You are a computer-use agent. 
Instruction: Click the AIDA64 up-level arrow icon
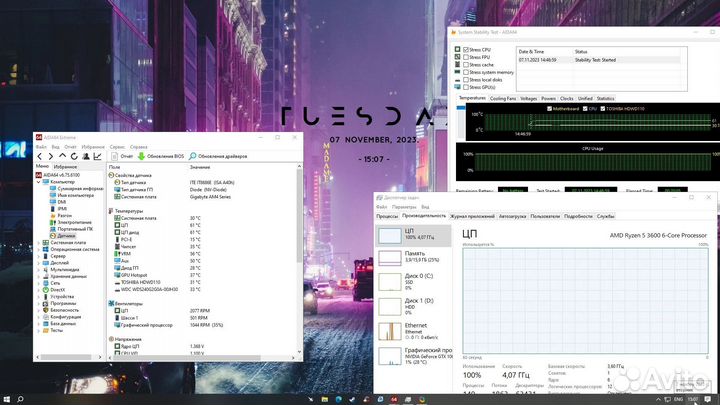[x=62, y=157]
